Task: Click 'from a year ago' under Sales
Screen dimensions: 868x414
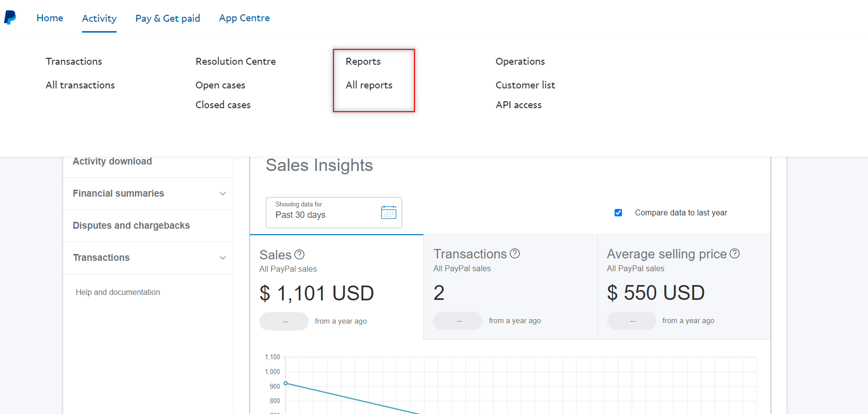Action: (341, 321)
